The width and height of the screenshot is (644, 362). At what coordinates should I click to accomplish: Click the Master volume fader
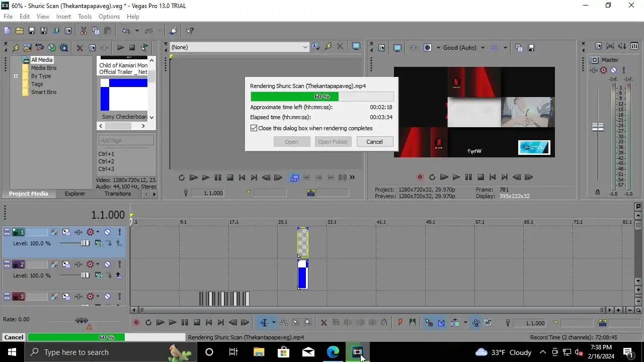click(x=598, y=127)
